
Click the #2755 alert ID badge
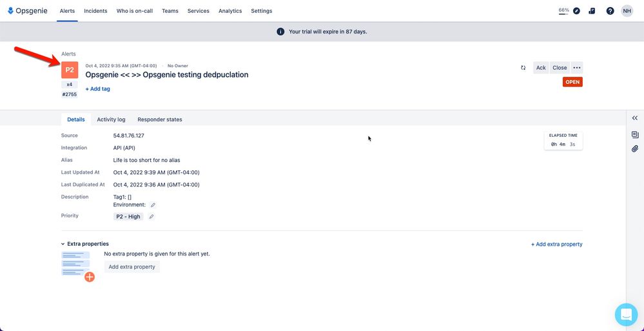pyautogui.click(x=70, y=95)
